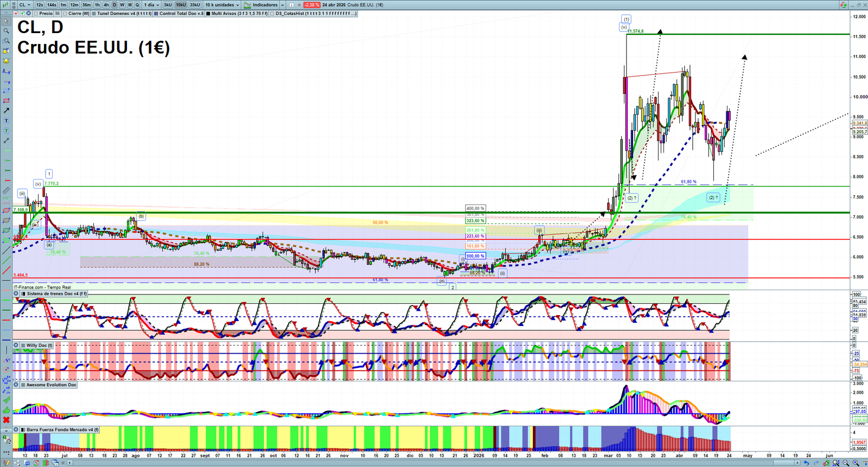Click the undo arrow at bottom right
The width and height of the screenshot is (868, 467).
[x=806, y=463]
